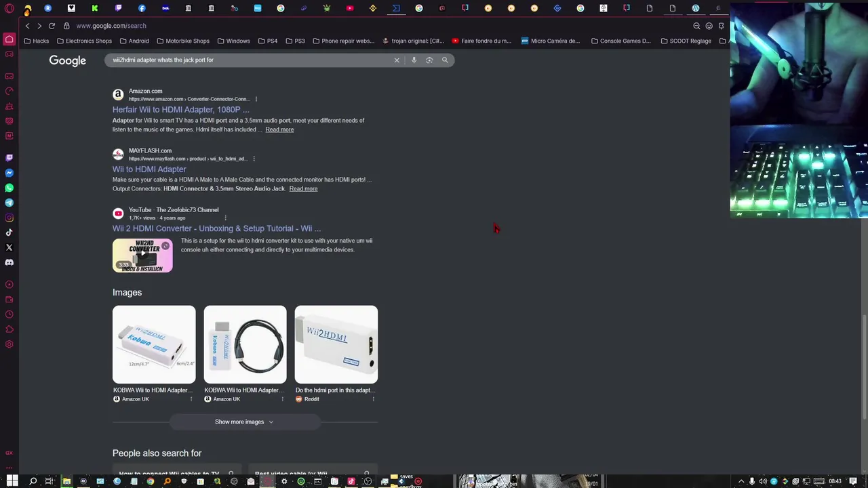Click the zoom magnifier icon in address bar

coord(696,26)
